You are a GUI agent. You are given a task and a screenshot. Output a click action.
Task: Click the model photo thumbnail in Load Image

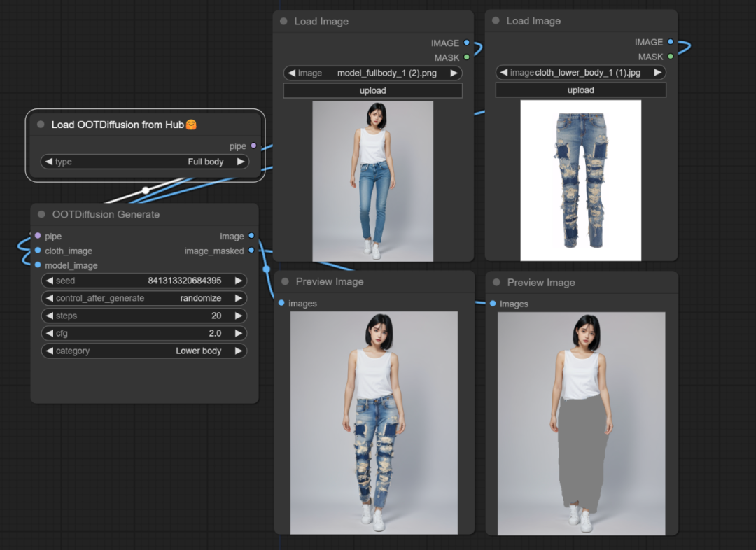coord(372,181)
